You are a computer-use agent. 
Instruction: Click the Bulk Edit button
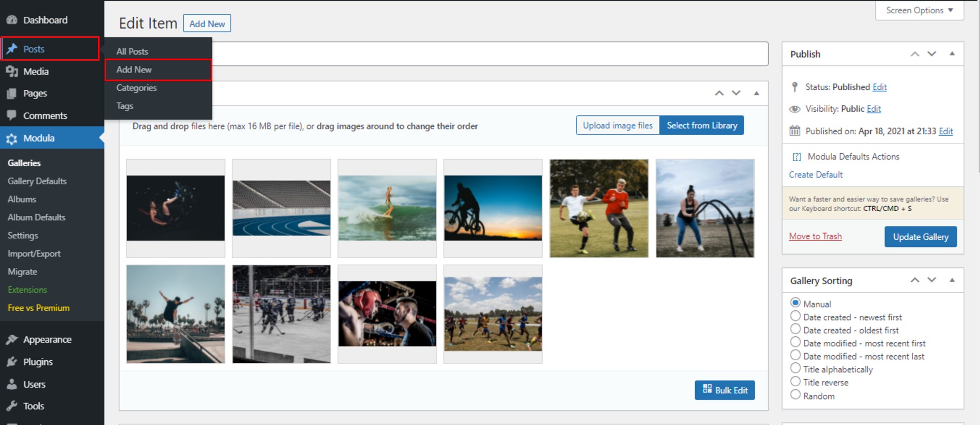[x=725, y=390]
